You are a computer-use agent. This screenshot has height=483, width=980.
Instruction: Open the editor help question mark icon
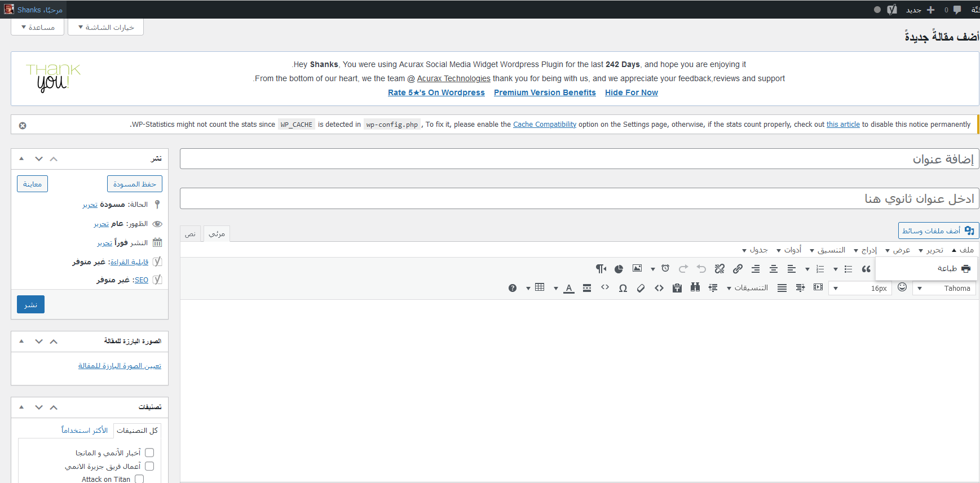click(x=512, y=288)
